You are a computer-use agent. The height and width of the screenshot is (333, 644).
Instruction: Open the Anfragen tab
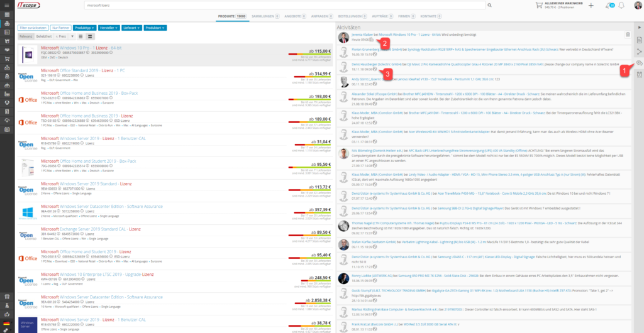pyautogui.click(x=323, y=16)
